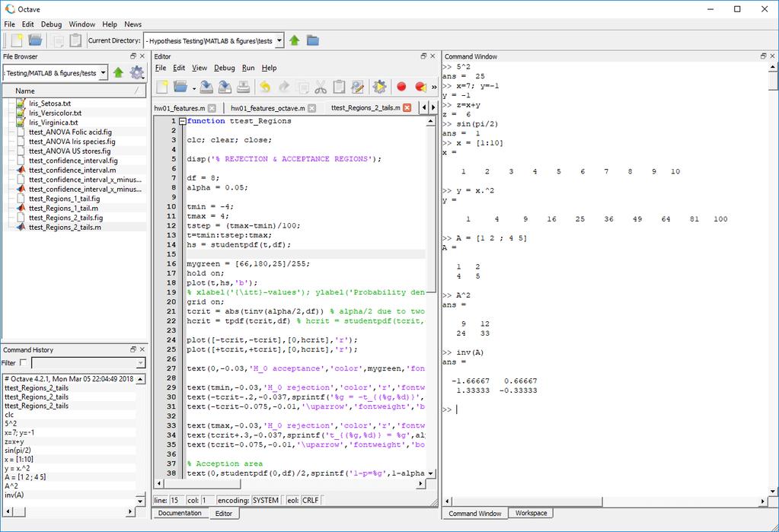Click New Script icon in main toolbar
Viewport: 779px width, 532px height.
coord(18,40)
